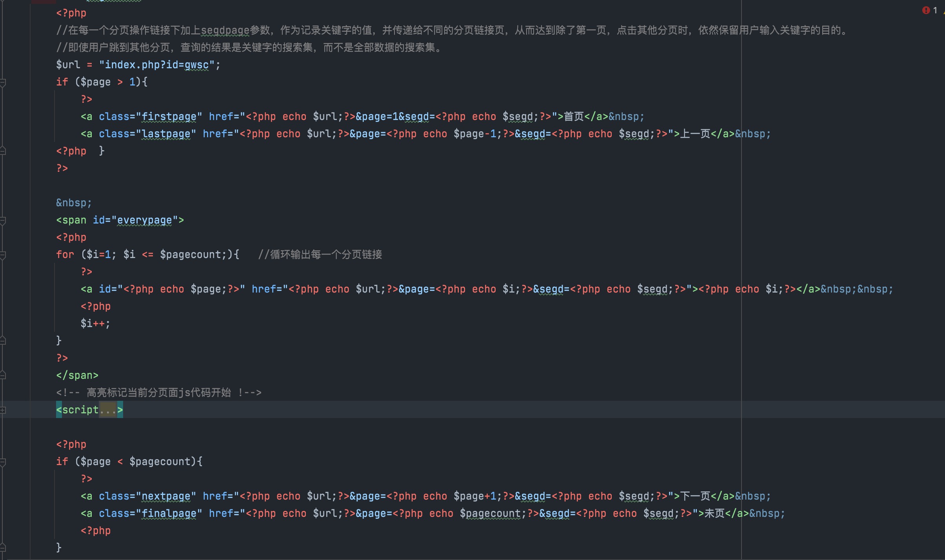This screenshot has width=945, height=560.
Task: Click the finalpage class attribute value
Action: [x=169, y=514]
